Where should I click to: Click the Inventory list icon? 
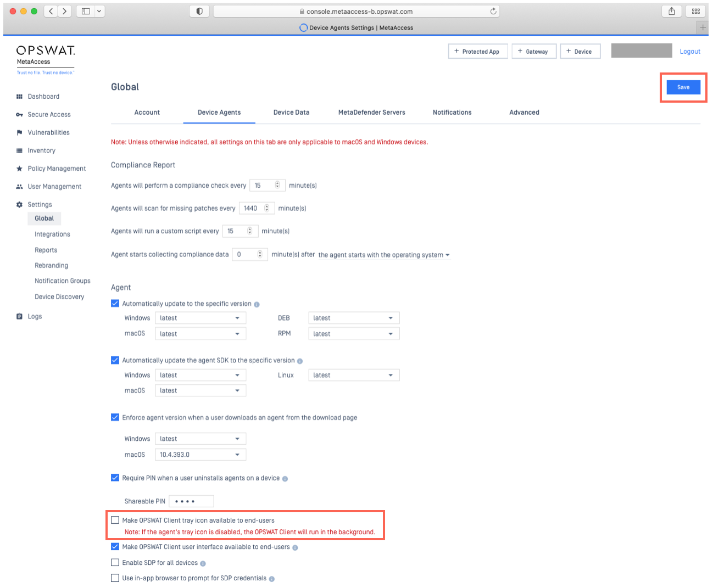coord(19,150)
